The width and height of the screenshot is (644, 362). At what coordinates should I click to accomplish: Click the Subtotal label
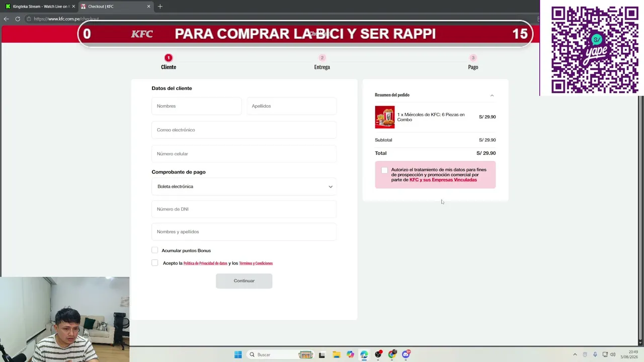pyautogui.click(x=383, y=140)
